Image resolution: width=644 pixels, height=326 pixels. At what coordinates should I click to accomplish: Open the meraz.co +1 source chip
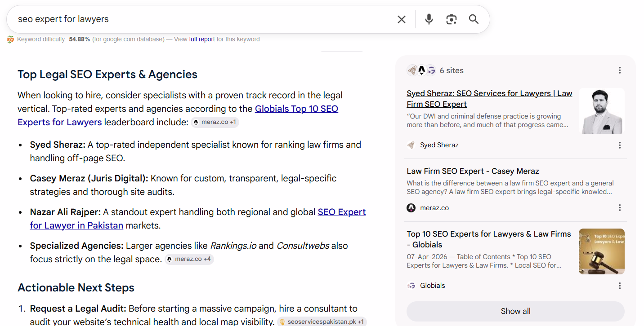[215, 122]
